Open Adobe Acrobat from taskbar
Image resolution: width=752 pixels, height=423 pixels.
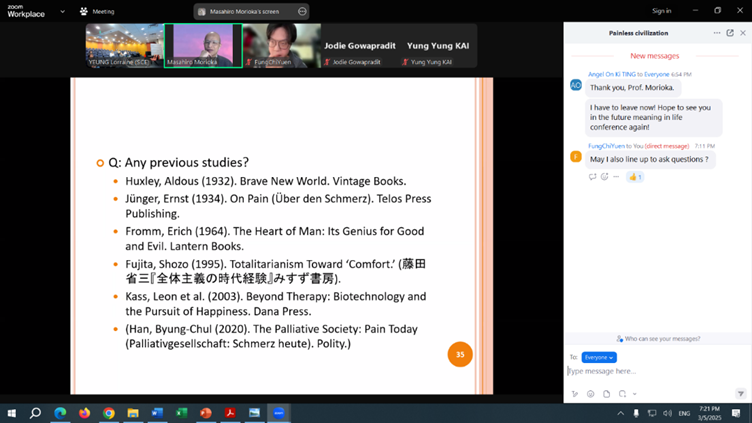[230, 413]
